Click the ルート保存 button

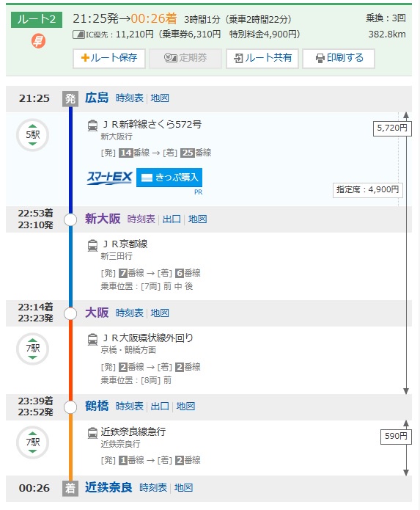[x=109, y=58]
